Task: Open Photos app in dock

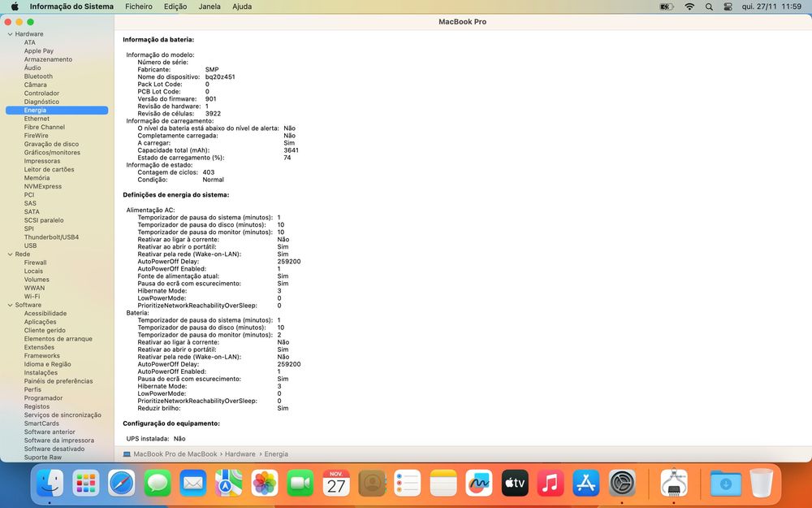Action: click(265, 483)
